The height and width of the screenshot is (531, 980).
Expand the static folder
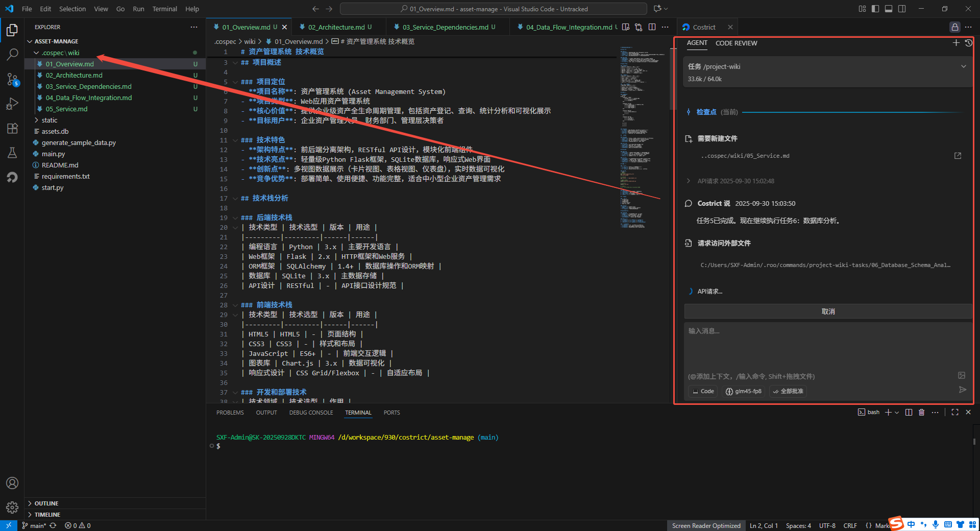50,120
